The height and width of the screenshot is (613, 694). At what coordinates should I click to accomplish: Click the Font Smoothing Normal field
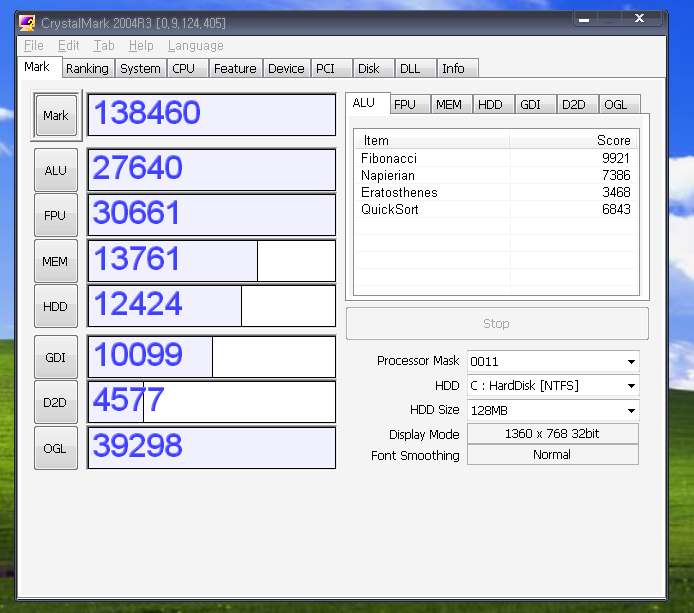click(x=553, y=455)
